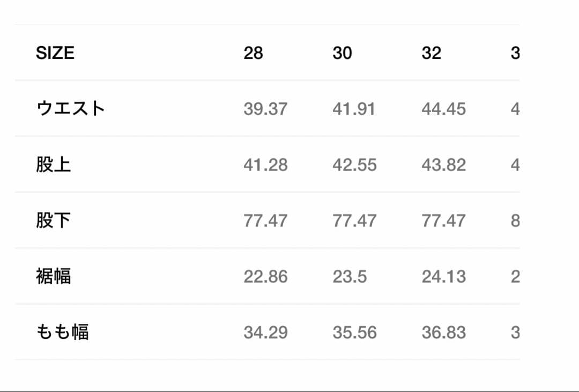Click rise value 42.55

click(x=354, y=165)
